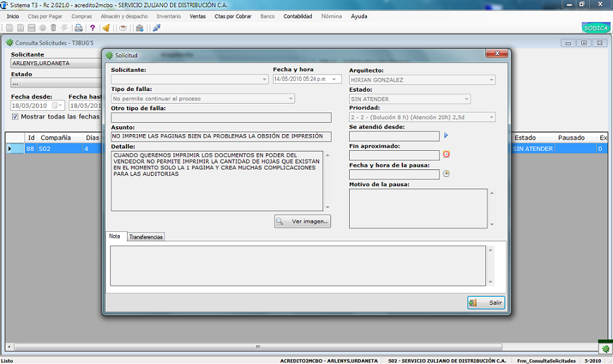The width and height of the screenshot is (613, 364).
Task: Click the printer icon in toolbar
Action: [x=78, y=28]
